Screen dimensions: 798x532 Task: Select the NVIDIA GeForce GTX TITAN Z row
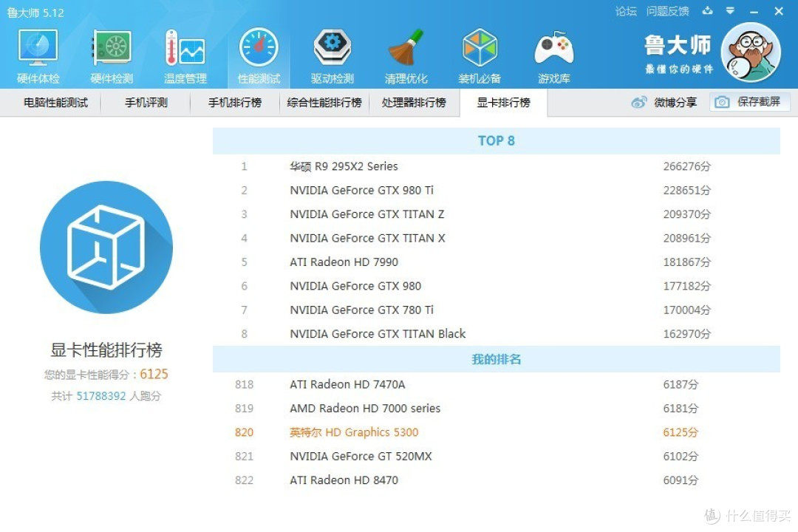point(497,214)
